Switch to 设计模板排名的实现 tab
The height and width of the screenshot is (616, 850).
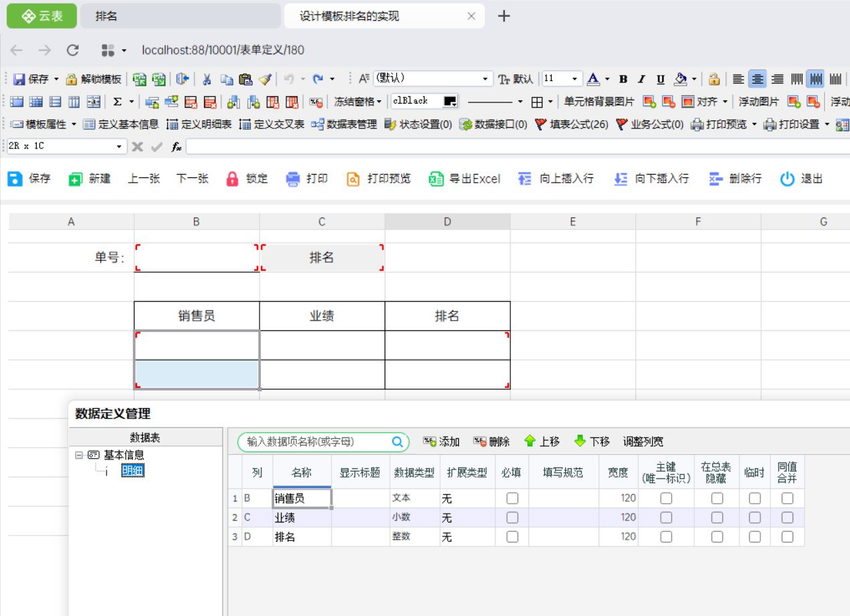point(383,16)
